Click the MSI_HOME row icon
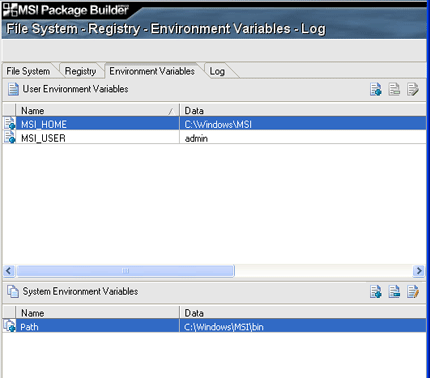This screenshot has width=430, height=378. tap(10, 124)
